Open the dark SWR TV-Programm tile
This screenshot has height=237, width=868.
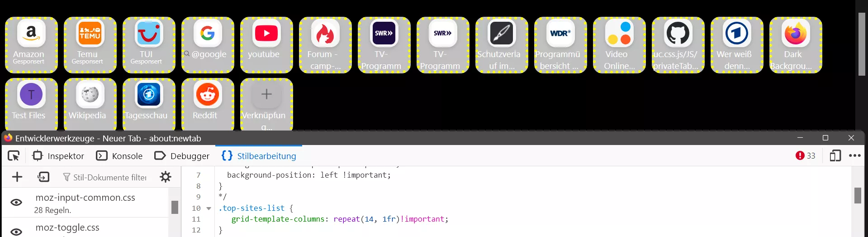point(384,45)
